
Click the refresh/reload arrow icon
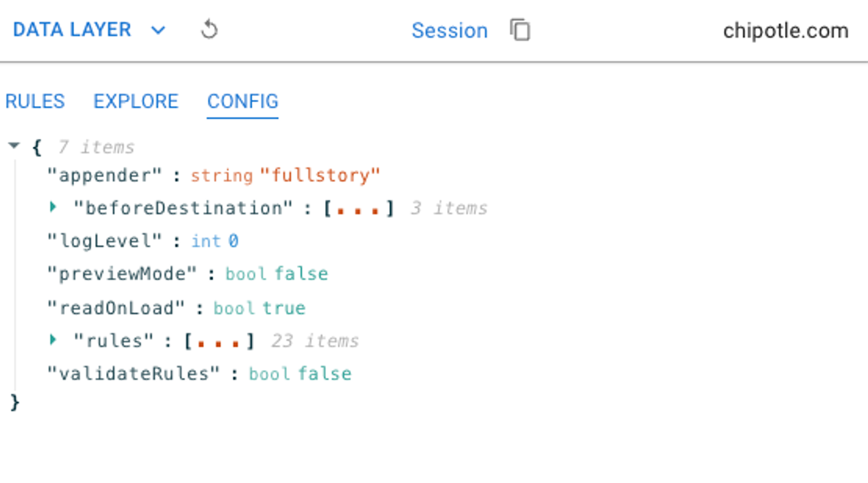(x=209, y=29)
